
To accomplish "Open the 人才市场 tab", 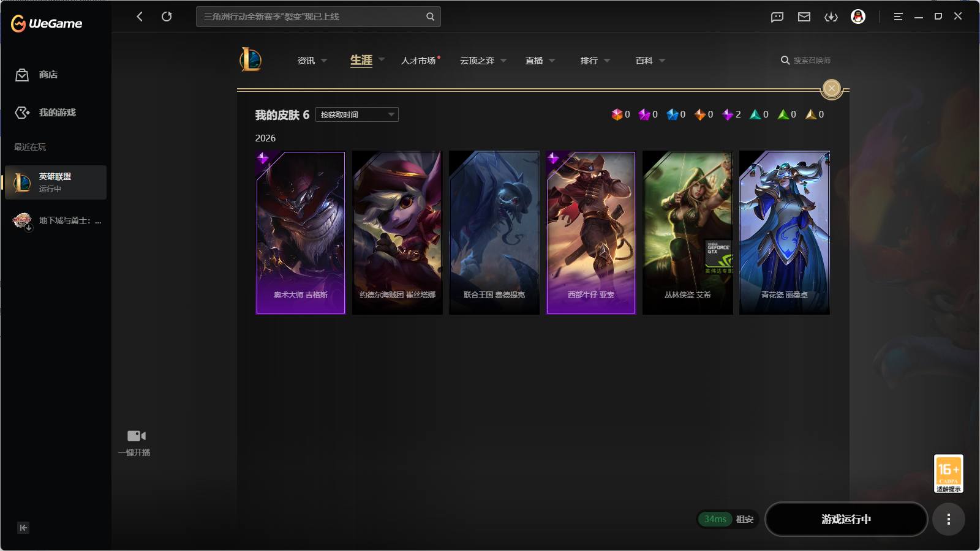I will pyautogui.click(x=418, y=61).
